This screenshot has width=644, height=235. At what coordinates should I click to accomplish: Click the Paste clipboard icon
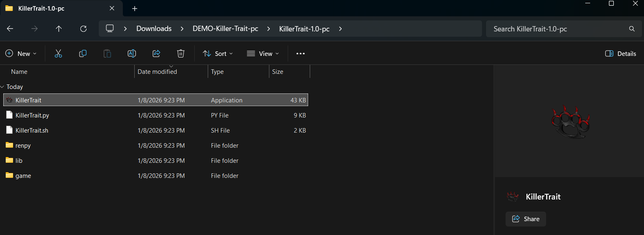click(x=107, y=53)
